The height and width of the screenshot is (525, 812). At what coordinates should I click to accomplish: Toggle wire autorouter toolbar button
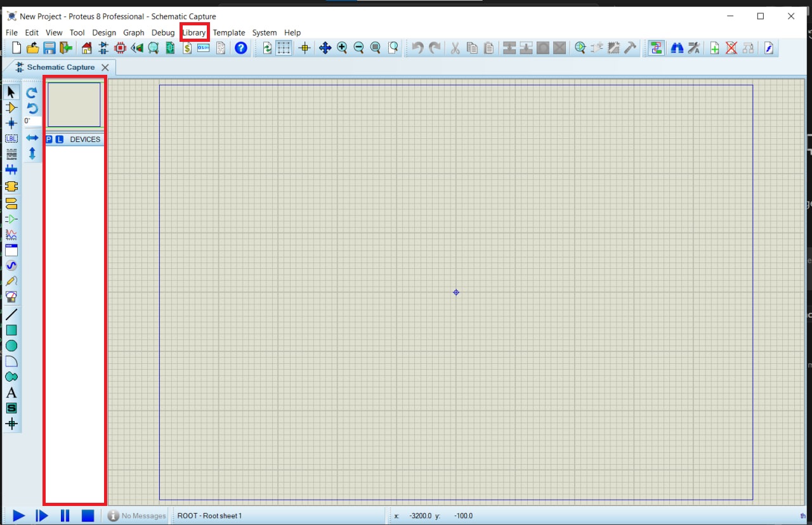(656, 48)
